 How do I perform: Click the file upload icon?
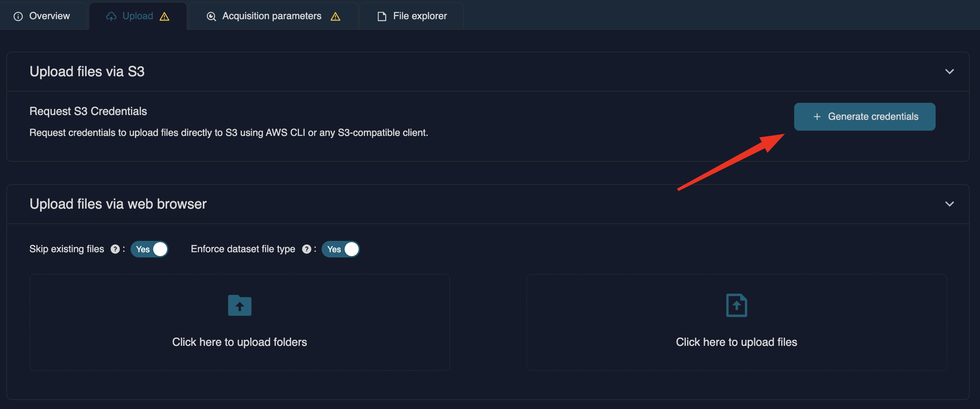(x=736, y=305)
